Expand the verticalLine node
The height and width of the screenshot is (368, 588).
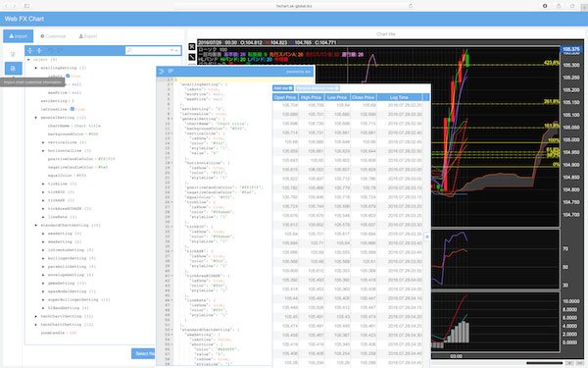coord(43,142)
